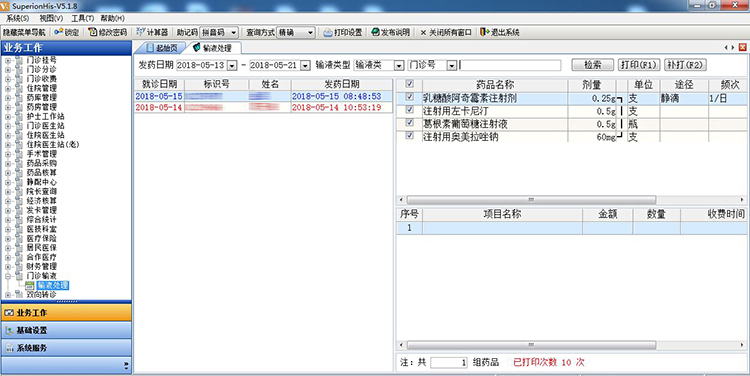Screen dimensions: 750x376
Task: Click the search text field beside 门诊号
Action: 510,66
